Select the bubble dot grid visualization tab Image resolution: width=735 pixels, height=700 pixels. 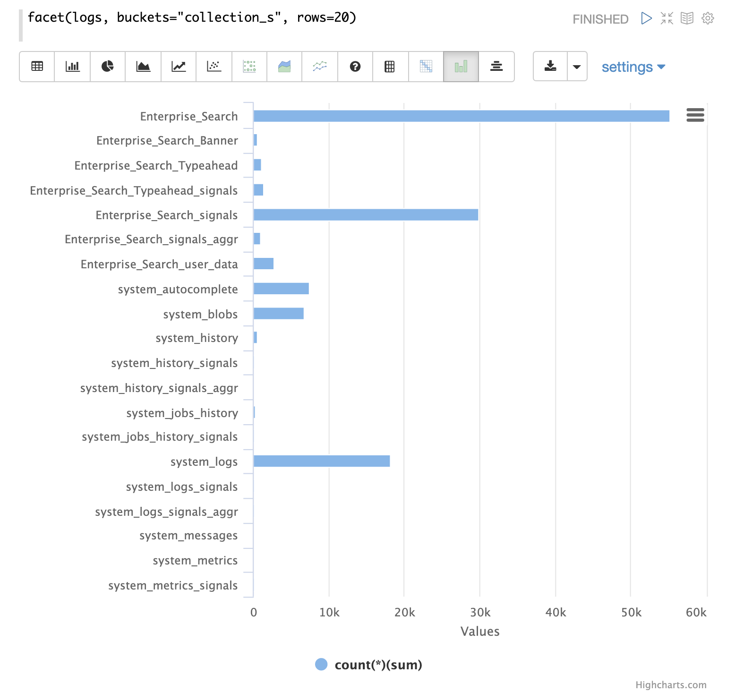[249, 67]
